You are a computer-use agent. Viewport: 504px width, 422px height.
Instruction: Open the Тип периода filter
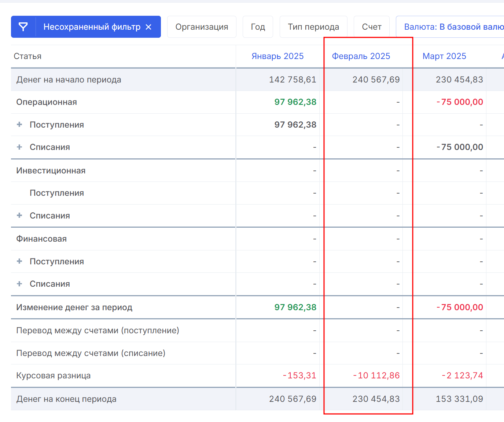click(x=313, y=27)
